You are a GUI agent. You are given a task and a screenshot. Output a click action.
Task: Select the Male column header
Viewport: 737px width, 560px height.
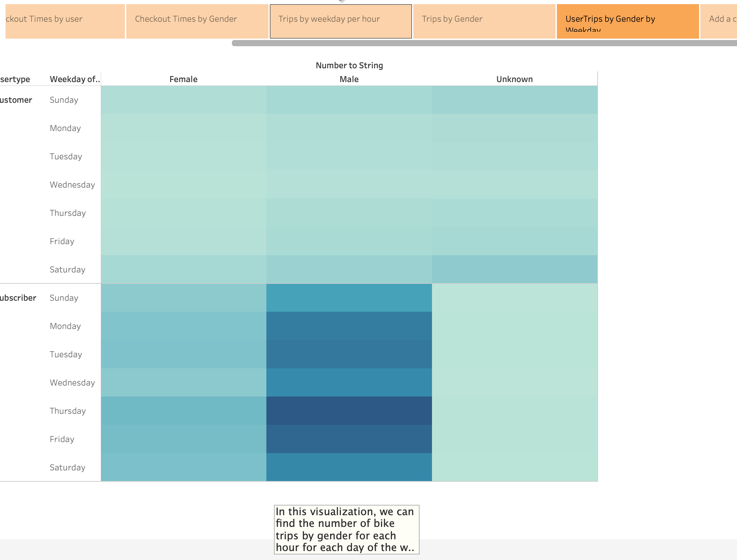tap(349, 79)
